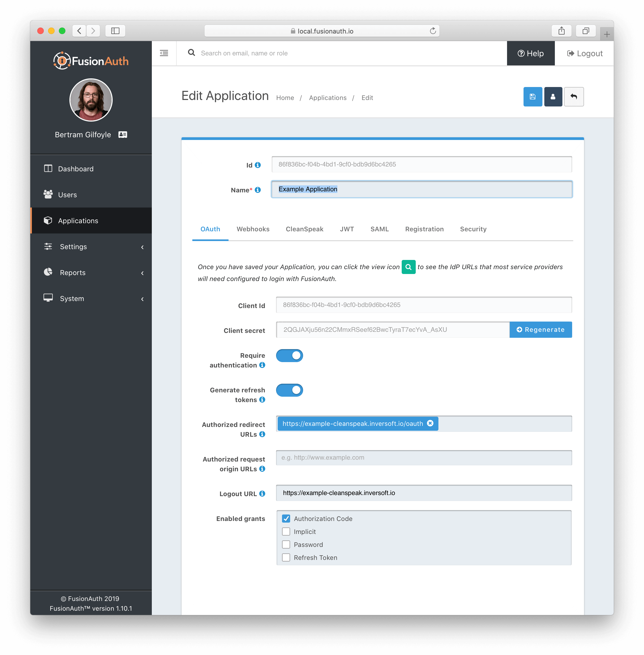Image resolution: width=644 pixels, height=655 pixels.
Task: Open Users in the sidebar
Action: coord(91,195)
